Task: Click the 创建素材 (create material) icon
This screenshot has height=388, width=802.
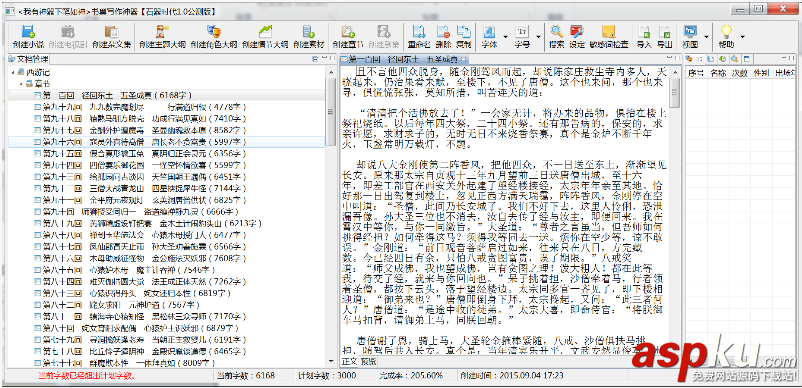Action: 308,32
